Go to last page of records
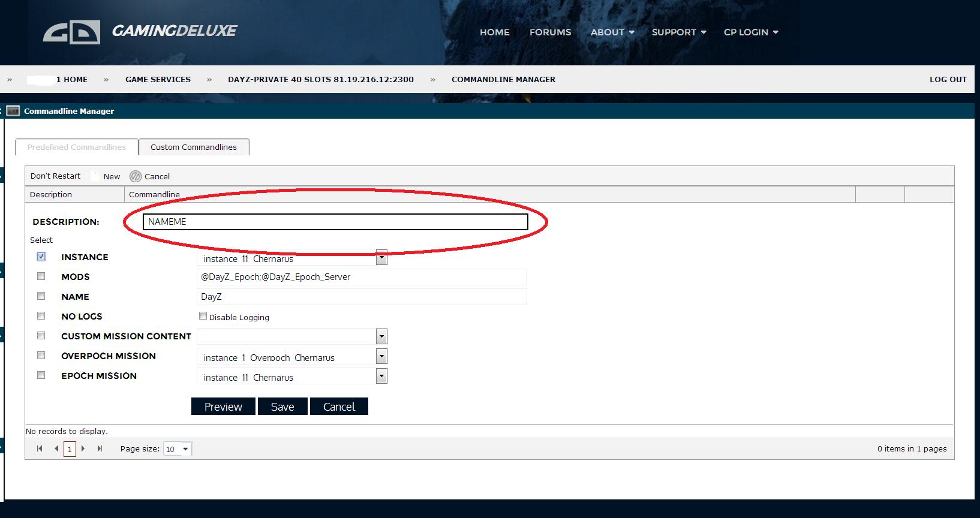Viewport: 980px width, 518px height. pyautogui.click(x=100, y=448)
